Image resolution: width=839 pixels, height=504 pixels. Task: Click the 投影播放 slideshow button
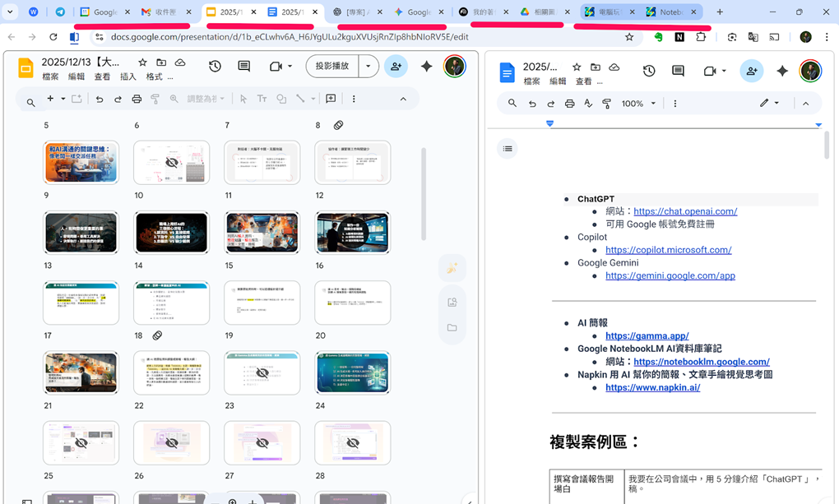(332, 67)
